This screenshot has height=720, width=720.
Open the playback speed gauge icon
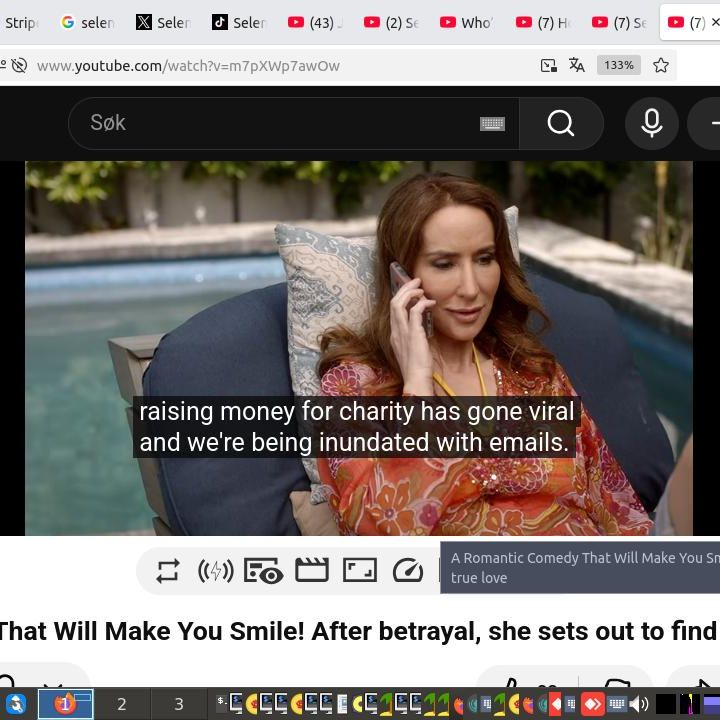408,570
